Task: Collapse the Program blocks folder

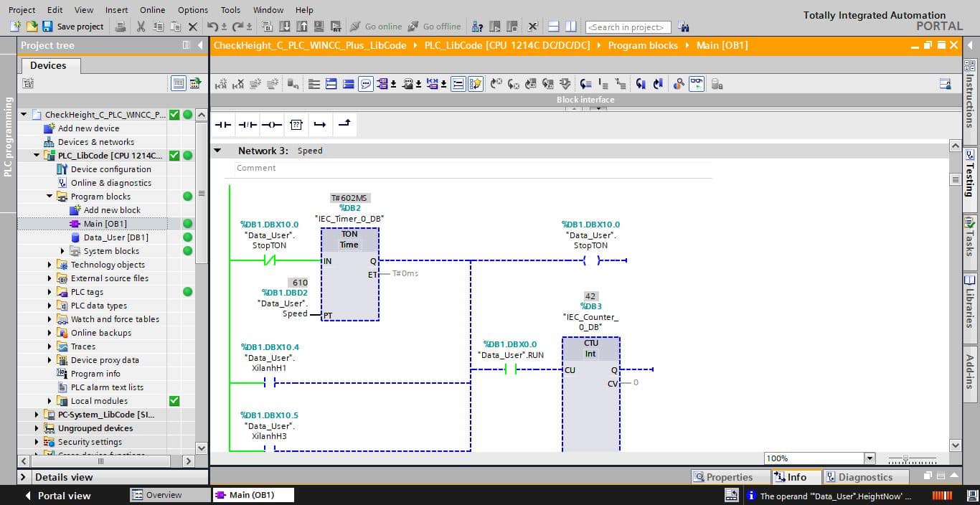Action: click(50, 197)
